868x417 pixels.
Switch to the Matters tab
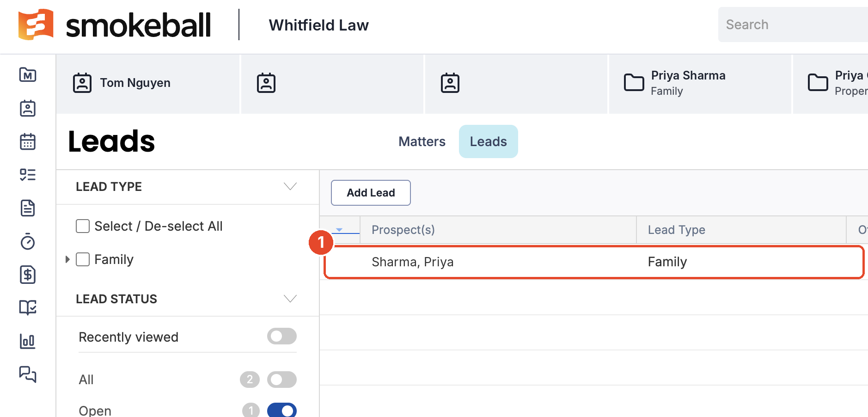pyautogui.click(x=422, y=141)
